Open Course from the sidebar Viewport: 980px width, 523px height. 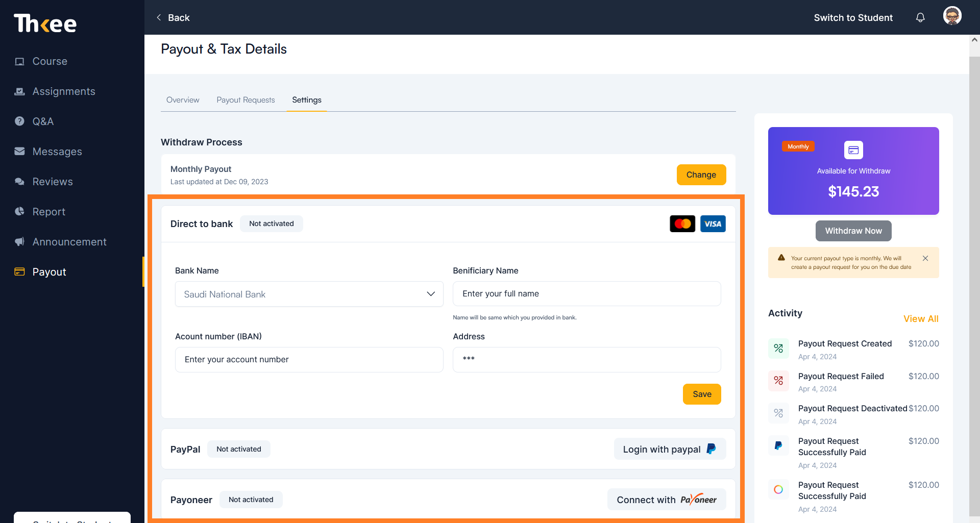[x=50, y=61]
